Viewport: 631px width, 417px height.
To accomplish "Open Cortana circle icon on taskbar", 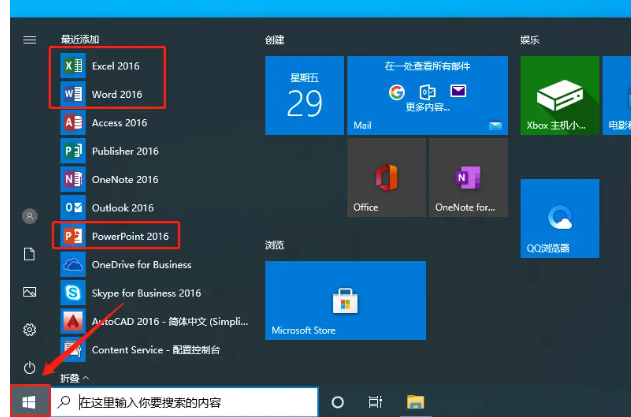I will coord(337,402).
